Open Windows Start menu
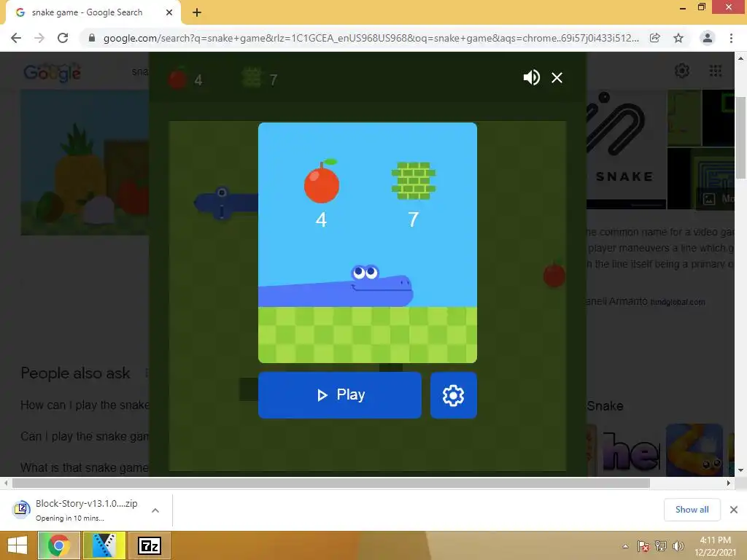 pos(18,545)
